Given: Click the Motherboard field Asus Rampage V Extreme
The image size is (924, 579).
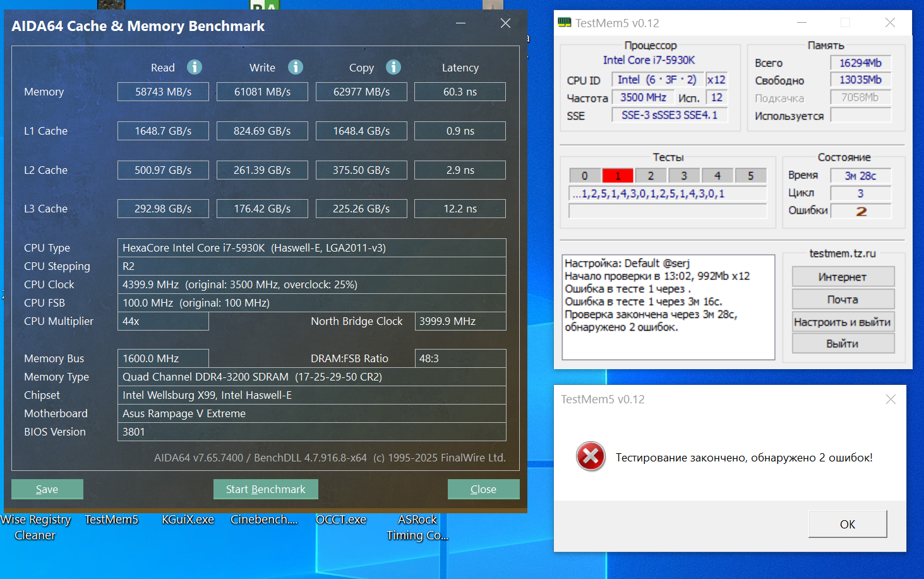Looking at the screenshot, I should tap(312, 413).
